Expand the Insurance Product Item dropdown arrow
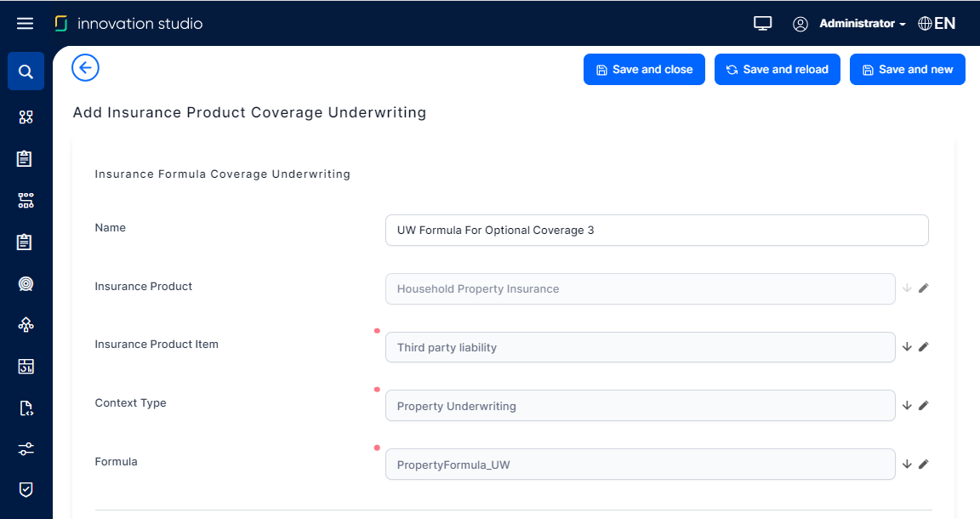The height and width of the screenshot is (519, 980). click(907, 347)
